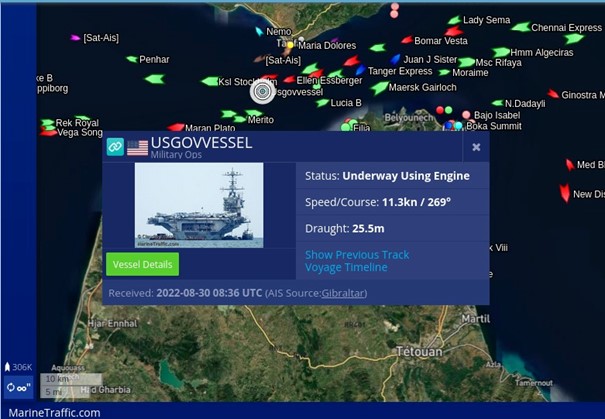Click the cyan Nemo vessel marker
The width and height of the screenshot is (605, 419).
pos(260,31)
